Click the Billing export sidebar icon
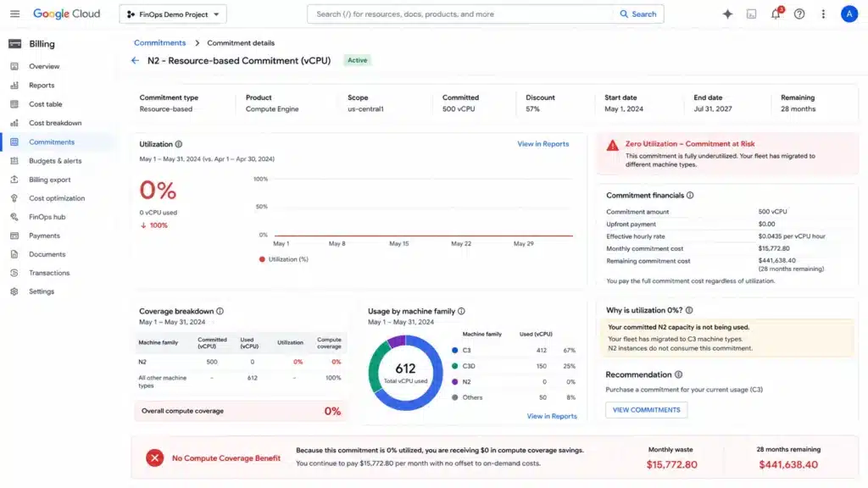The width and height of the screenshot is (868, 488). 14,180
